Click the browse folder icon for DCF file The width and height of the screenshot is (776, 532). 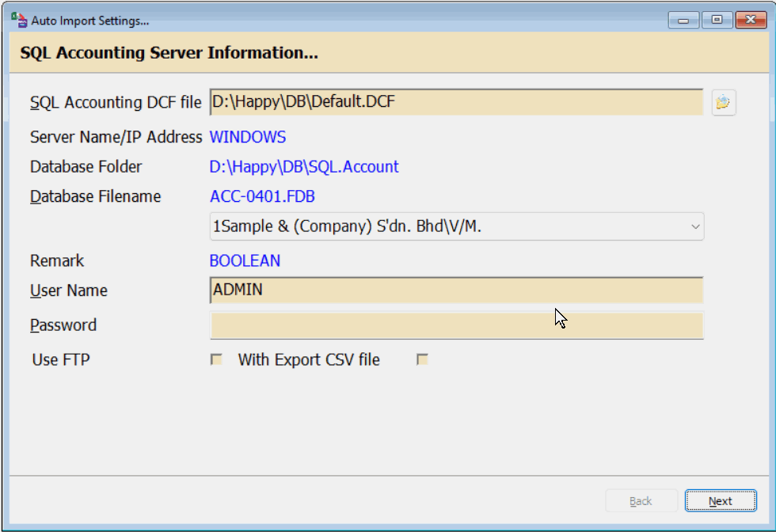(x=724, y=103)
